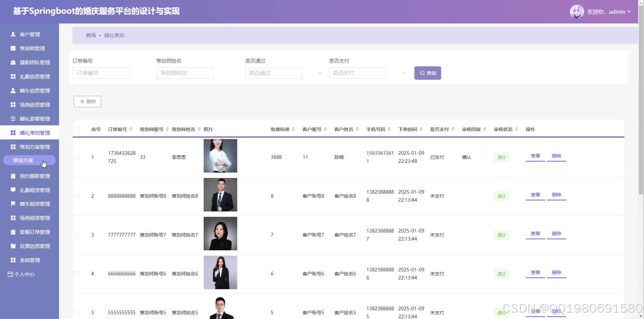Select the 婚车信息管理 sidebar icon

13,90
